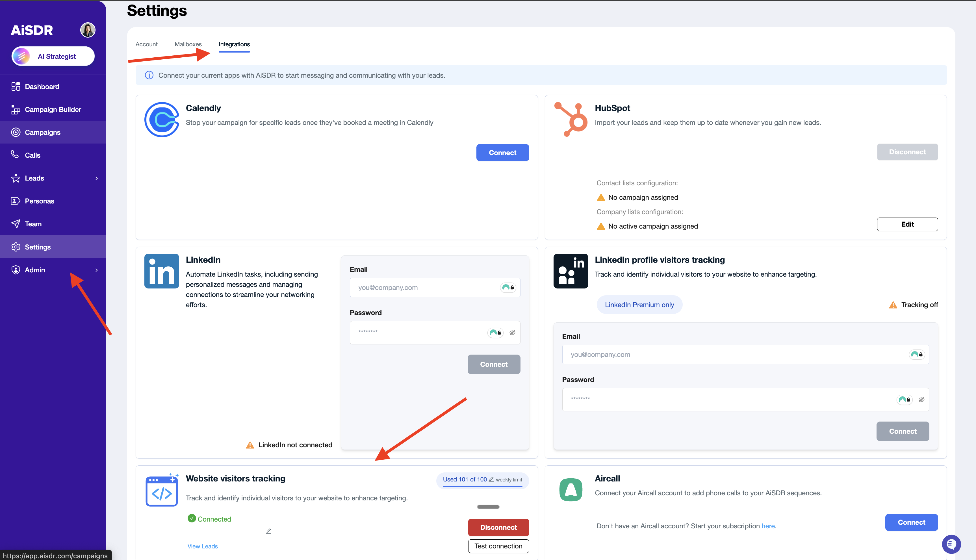Click password manager icon in LinkedIn Email field
Viewport: 976px width, 560px height.
point(508,287)
